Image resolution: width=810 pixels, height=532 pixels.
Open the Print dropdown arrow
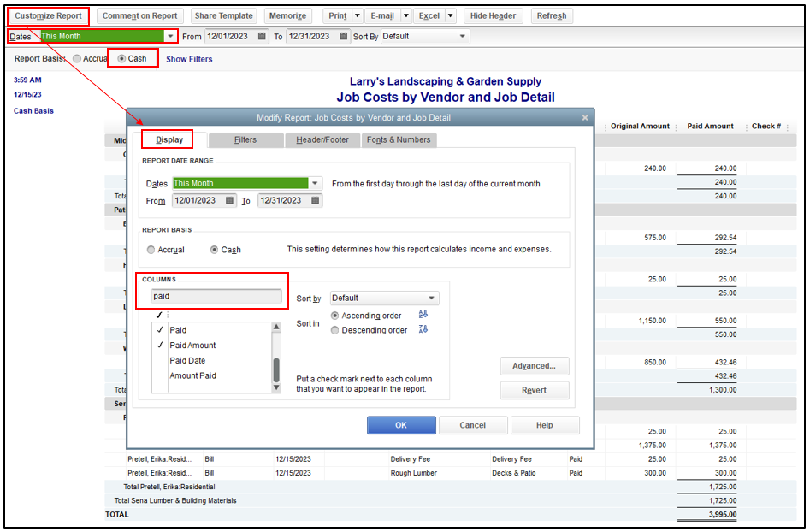point(358,16)
